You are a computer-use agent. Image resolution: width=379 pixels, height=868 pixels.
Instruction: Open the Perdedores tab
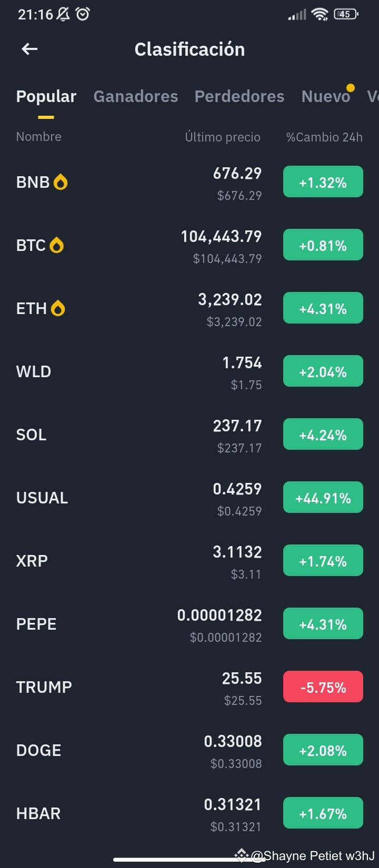click(x=239, y=96)
